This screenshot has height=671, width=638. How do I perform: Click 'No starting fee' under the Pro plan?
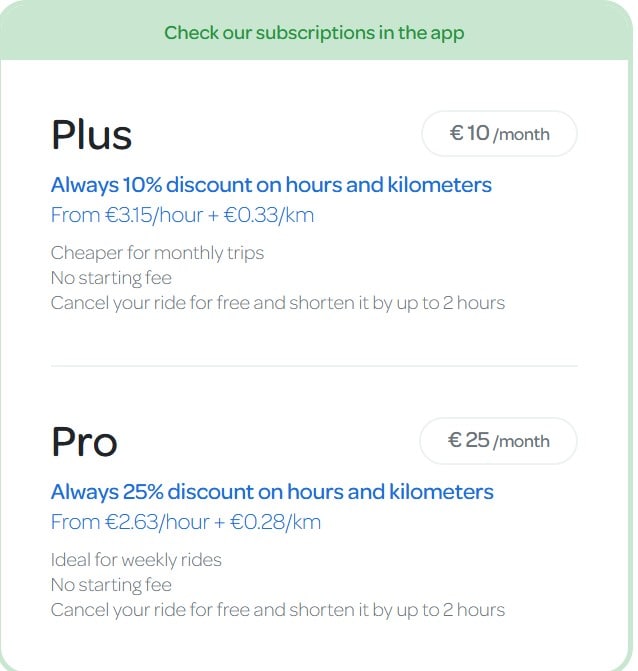click(111, 585)
